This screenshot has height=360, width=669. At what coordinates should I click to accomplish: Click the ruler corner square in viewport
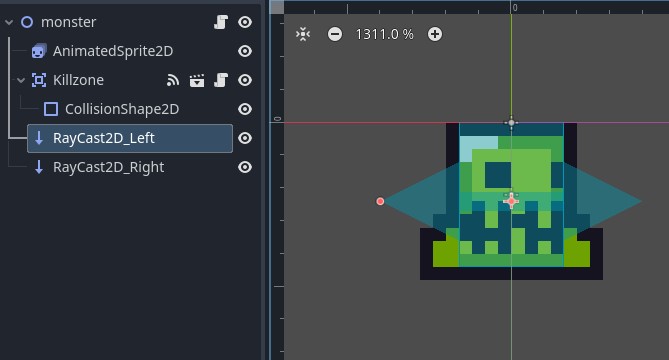pyautogui.click(x=277, y=7)
